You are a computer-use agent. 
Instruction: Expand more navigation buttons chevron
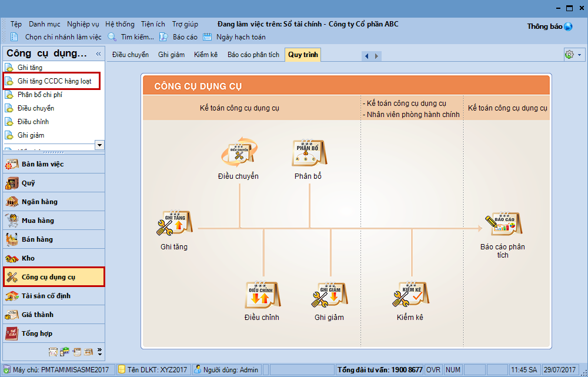pyautogui.click(x=99, y=352)
